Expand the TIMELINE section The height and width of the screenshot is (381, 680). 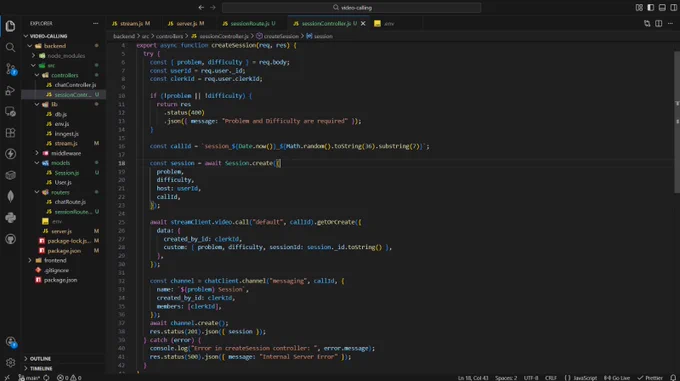63,368
